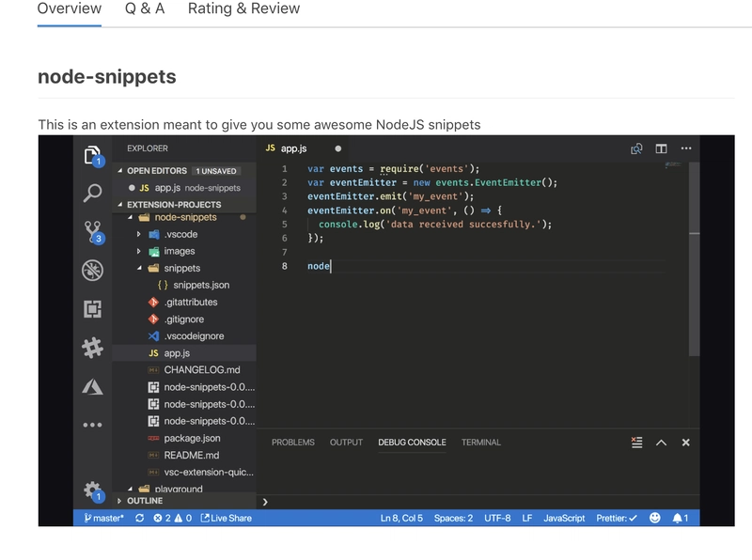
Task: Expand the OUTLINE section
Action: click(119, 501)
